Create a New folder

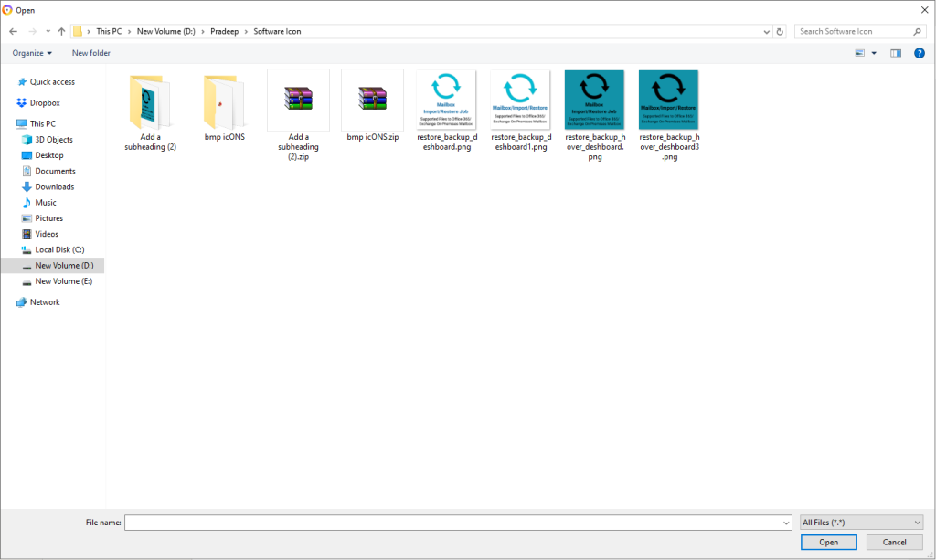coord(90,53)
